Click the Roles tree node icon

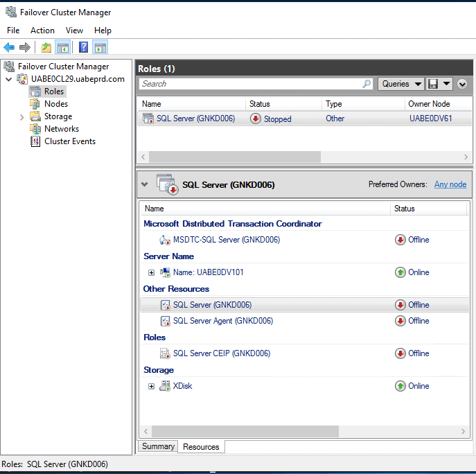35,91
